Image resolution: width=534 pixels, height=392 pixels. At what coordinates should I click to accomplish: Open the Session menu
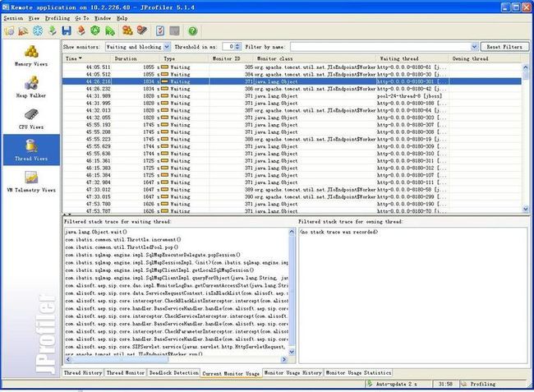[13, 18]
